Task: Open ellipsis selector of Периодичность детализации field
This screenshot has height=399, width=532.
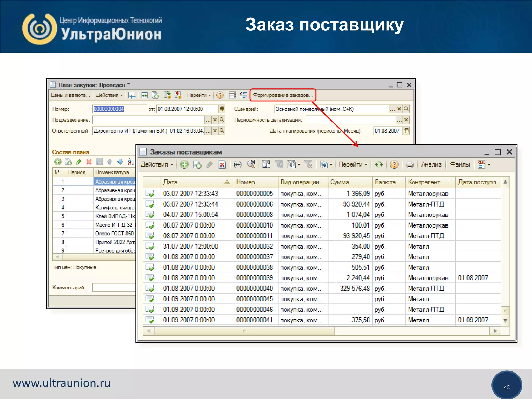Action: (399, 120)
